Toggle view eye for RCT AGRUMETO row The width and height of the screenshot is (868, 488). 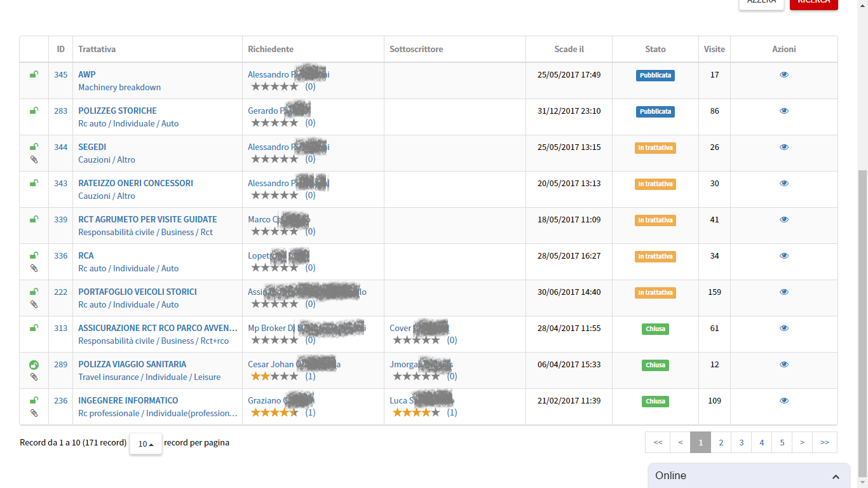click(x=783, y=220)
